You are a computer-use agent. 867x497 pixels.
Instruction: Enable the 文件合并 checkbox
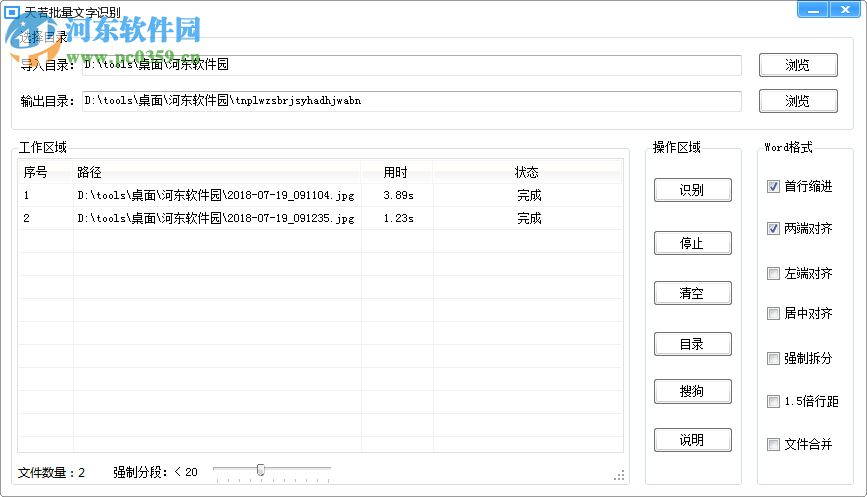pos(773,444)
